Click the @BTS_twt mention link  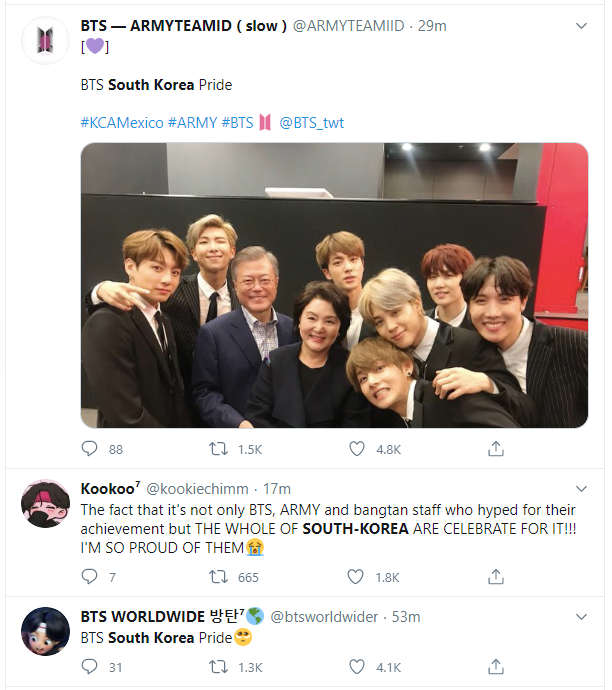tap(311, 123)
